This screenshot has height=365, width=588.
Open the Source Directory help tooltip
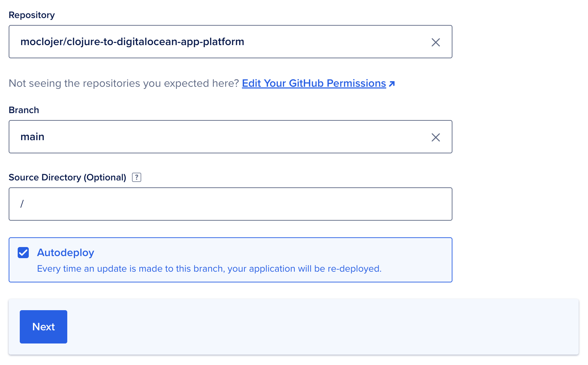coord(137,177)
